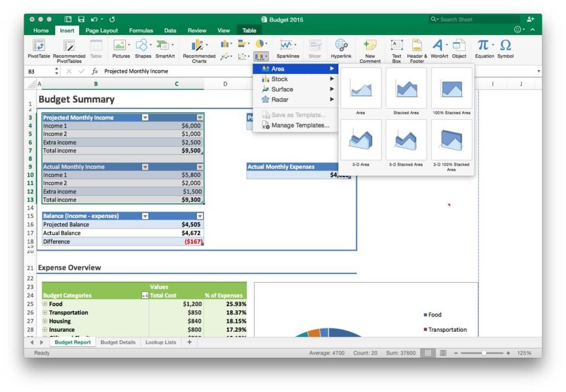Screen dimensions: 566x392
Task: Insert an Equation
Action: click(x=484, y=49)
